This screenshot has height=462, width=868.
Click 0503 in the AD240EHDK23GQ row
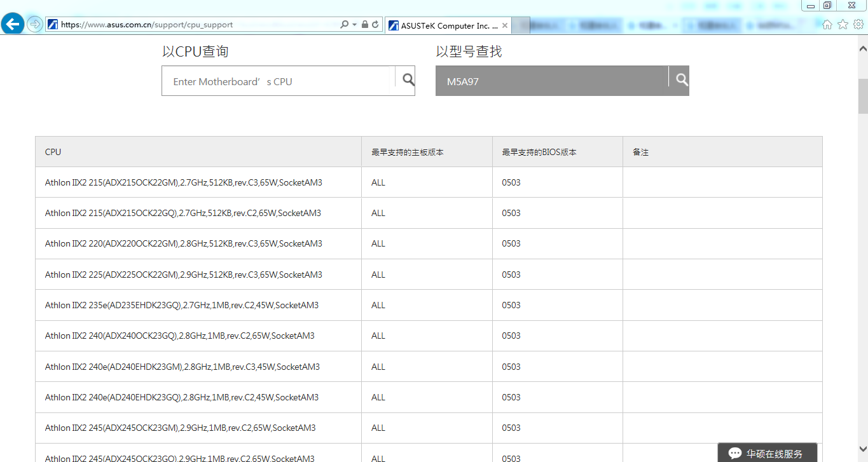point(511,397)
